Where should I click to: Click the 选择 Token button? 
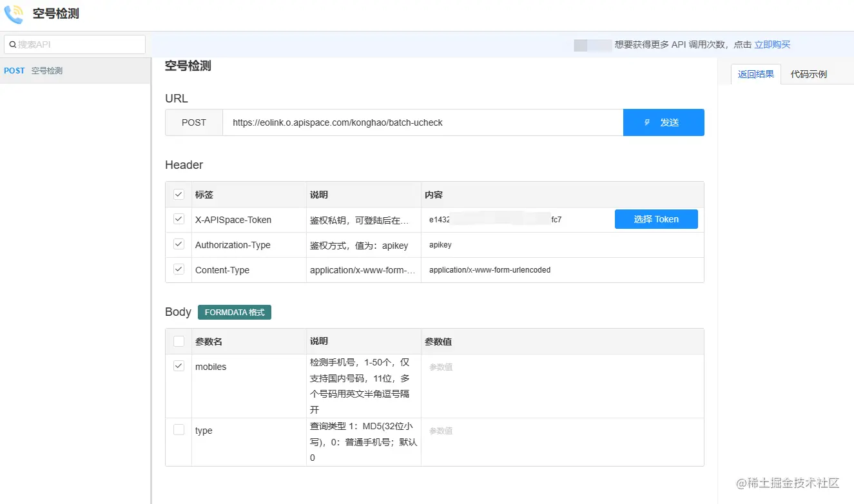click(x=656, y=219)
